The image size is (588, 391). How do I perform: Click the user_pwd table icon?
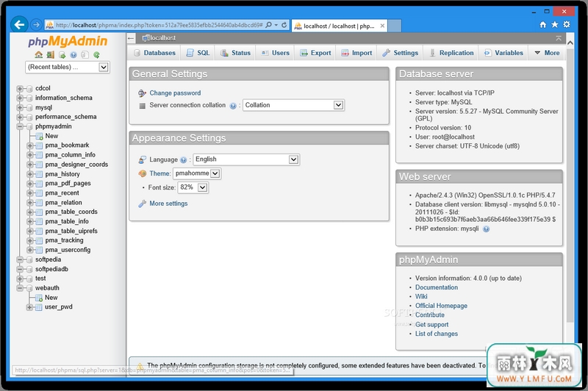coord(39,307)
